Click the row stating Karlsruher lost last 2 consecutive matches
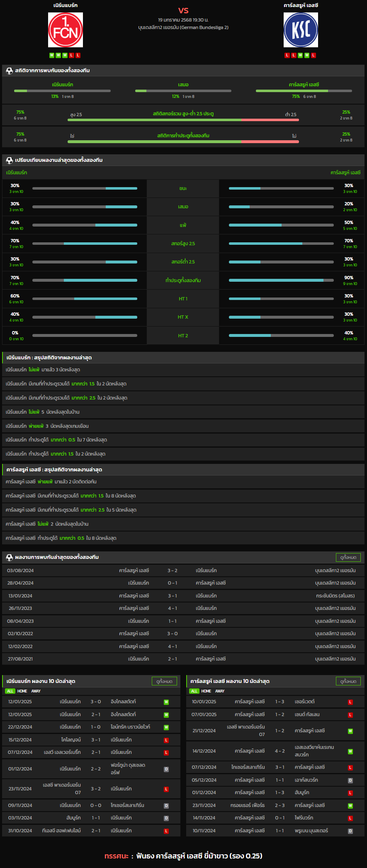 183,482
